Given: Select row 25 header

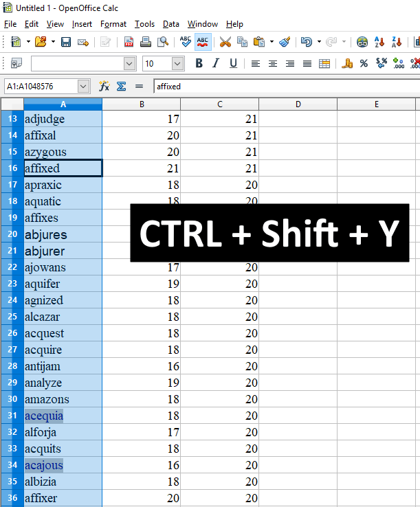Looking at the screenshot, I should pyautogui.click(x=12, y=317).
